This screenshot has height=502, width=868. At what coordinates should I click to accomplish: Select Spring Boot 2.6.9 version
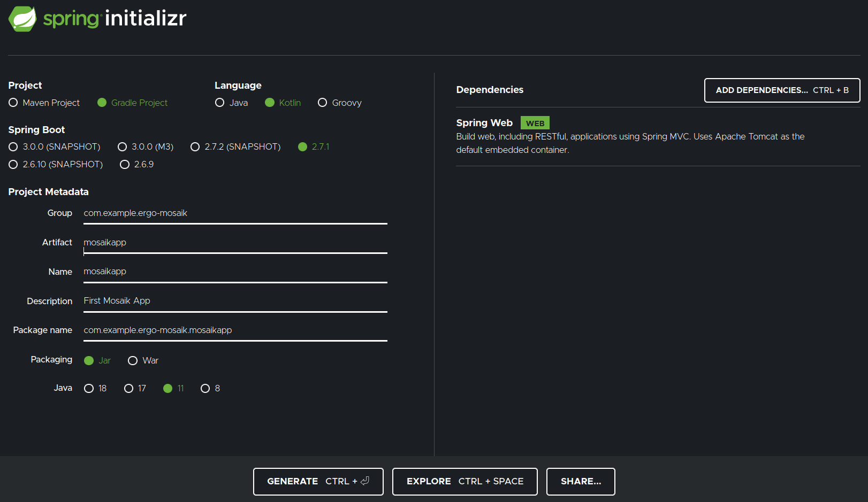click(x=125, y=164)
